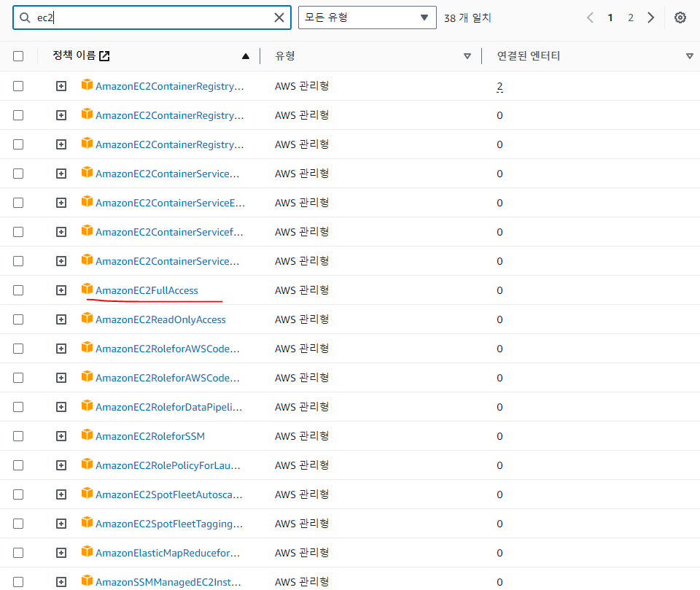Screen dimensions: 700x590
Task: Open the AmazonEC2FullAccess policy link
Action: (x=147, y=290)
